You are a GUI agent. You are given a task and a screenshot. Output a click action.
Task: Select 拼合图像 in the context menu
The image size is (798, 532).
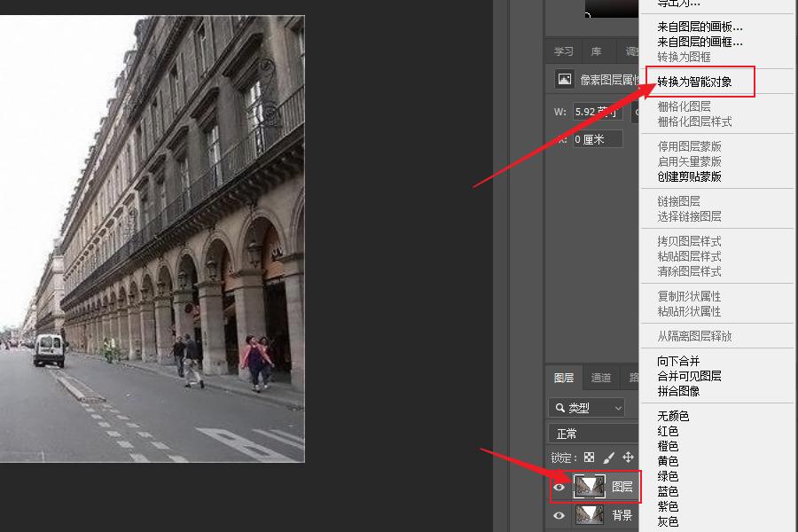tap(678, 391)
